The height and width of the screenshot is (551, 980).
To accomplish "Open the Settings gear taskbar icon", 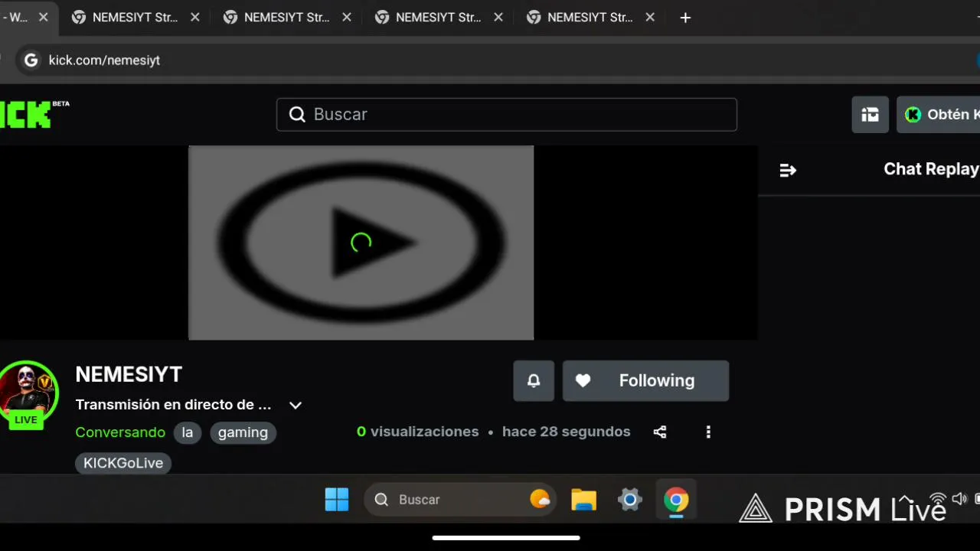I will (629, 500).
